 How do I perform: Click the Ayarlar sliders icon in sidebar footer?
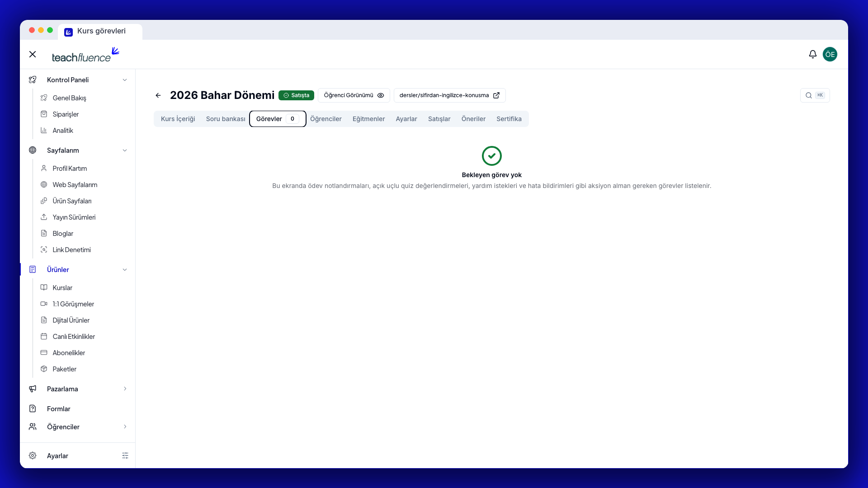125,455
